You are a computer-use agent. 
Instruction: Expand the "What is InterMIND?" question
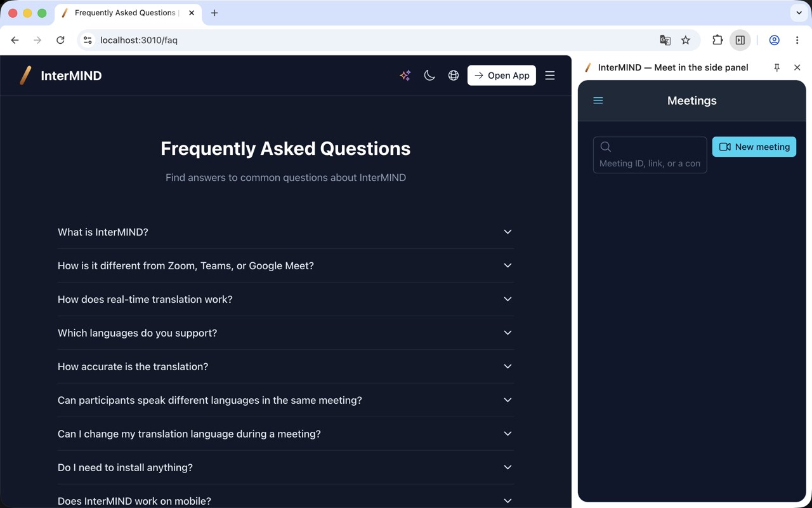click(285, 232)
